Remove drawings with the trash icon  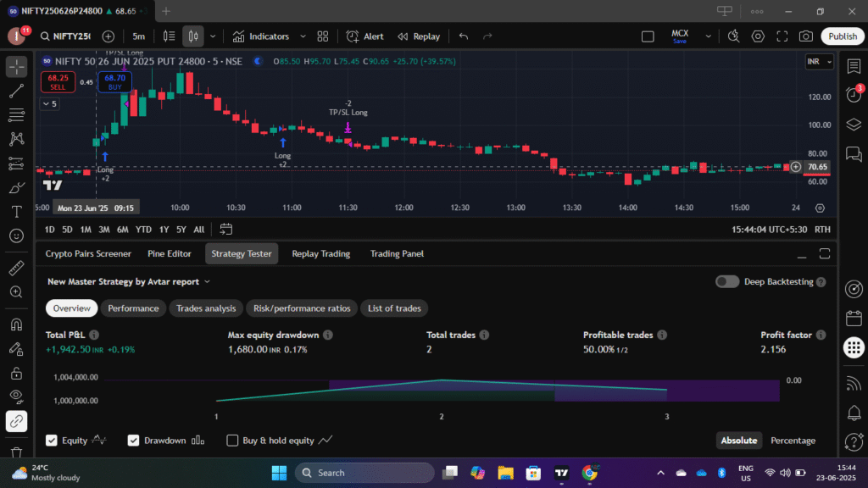[x=17, y=452]
